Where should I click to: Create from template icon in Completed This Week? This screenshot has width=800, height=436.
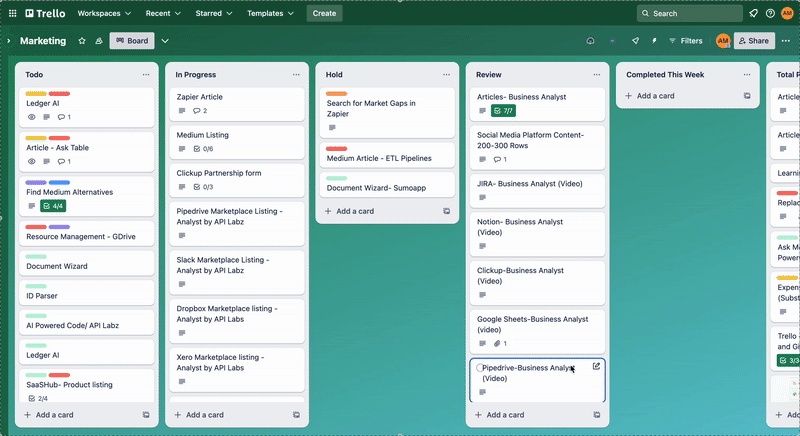tap(747, 95)
